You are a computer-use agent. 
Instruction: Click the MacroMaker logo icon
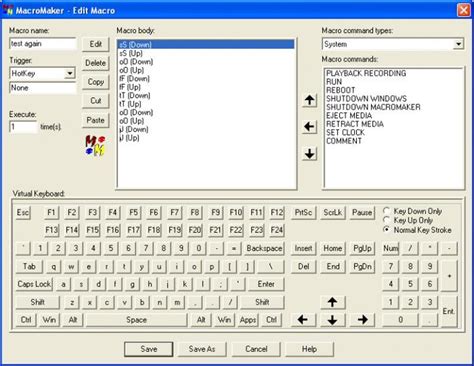(95, 145)
